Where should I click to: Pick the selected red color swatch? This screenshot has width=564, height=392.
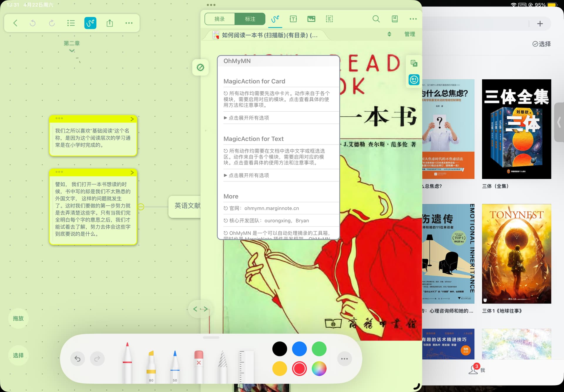coord(299,369)
